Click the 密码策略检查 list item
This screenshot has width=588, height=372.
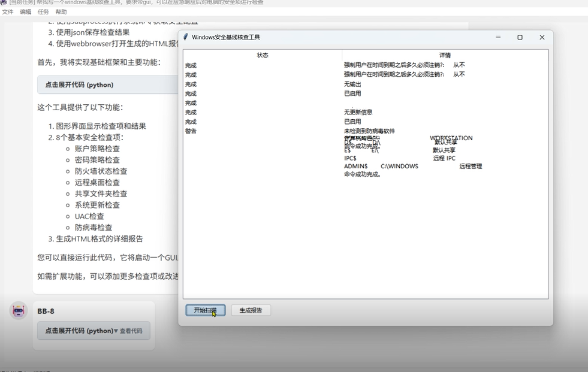point(97,160)
